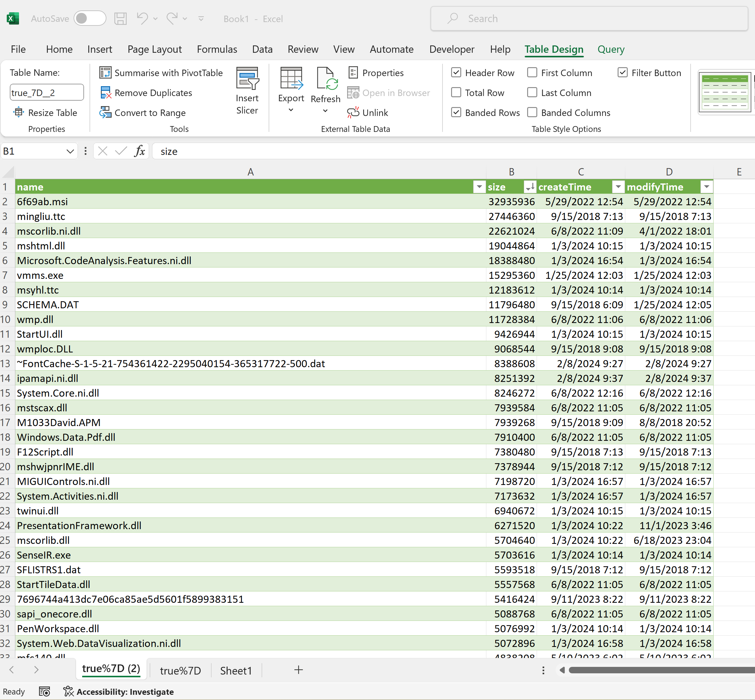Click Summarise with PivotTable icon
Image resolution: width=755 pixels, height=700 pixels.
tap(105, 73)
